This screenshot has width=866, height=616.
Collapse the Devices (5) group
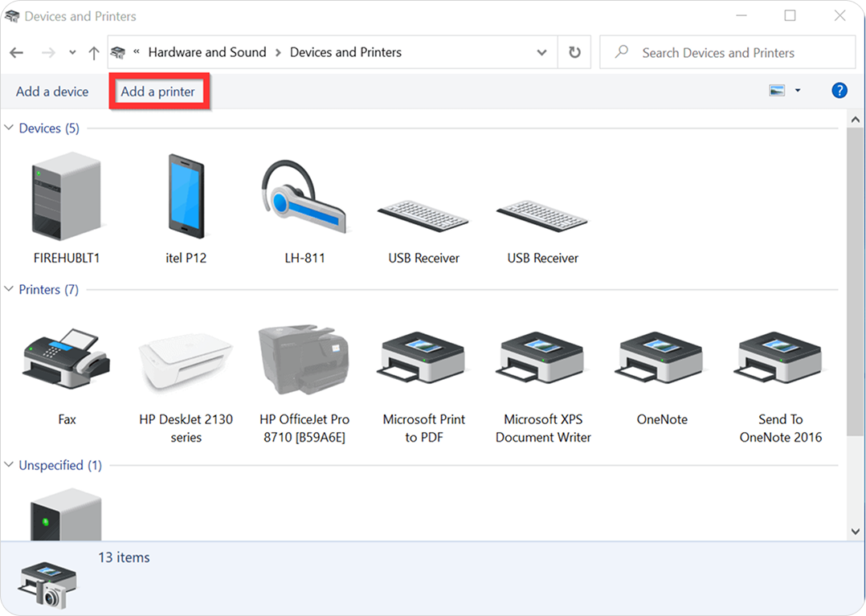coord(9,128)
